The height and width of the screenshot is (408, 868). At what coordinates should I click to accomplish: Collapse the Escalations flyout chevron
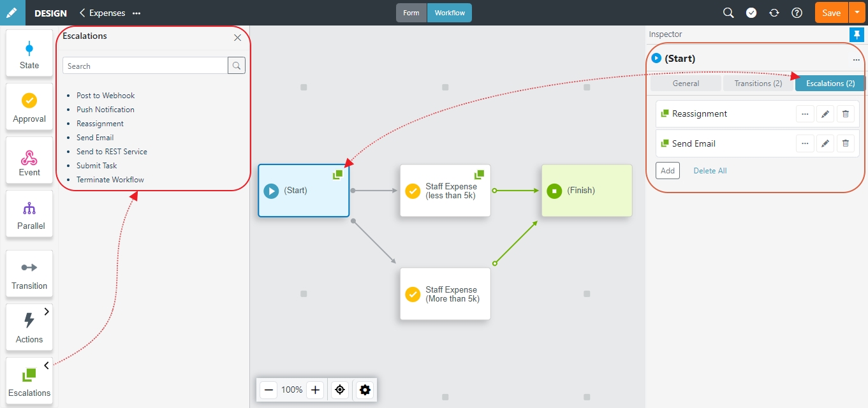47,365
